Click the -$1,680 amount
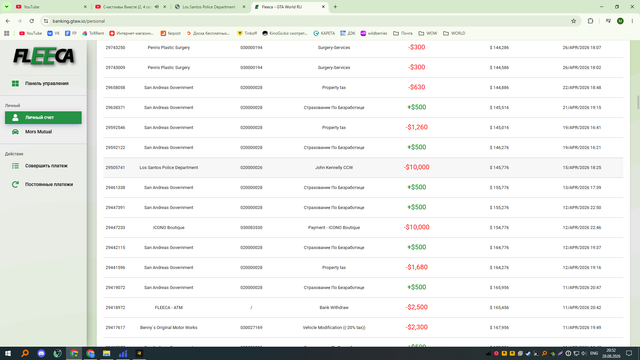Viewport: 640px width, 360px height. [x=416, y=267]
